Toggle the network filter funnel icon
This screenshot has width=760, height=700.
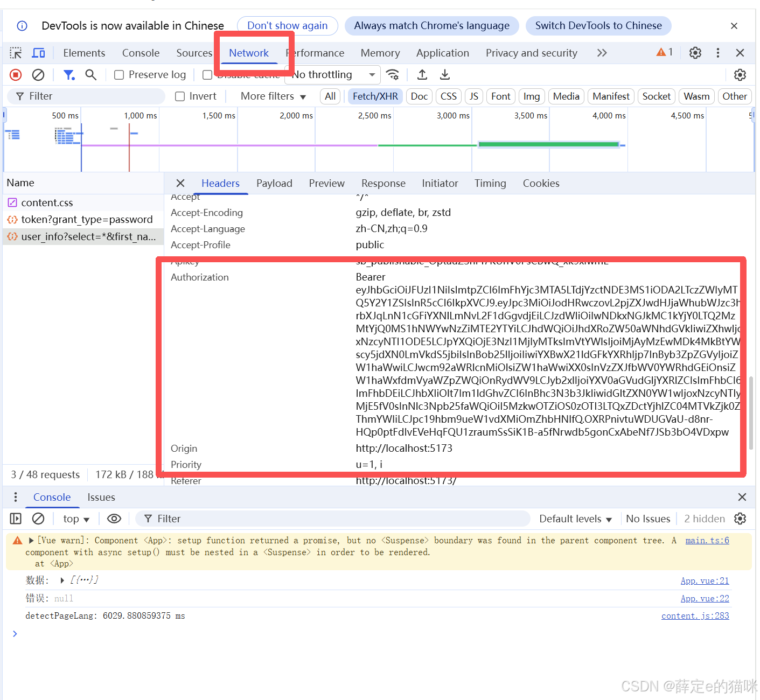69,75
